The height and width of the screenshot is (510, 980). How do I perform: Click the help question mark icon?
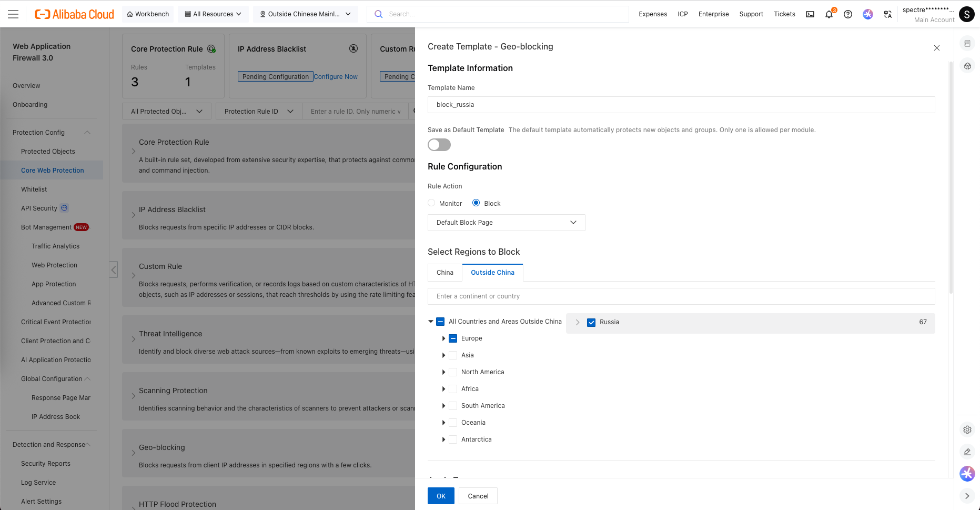[x=848, y=14]
